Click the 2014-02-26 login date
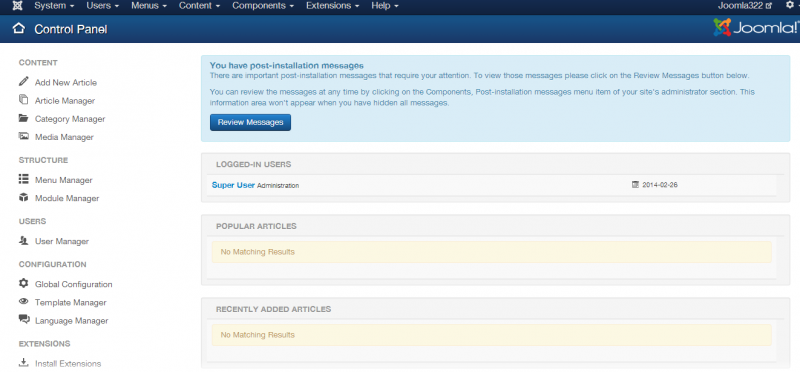Image resolution: width=800 pixels, height=372 pixels. pos(660,185)
